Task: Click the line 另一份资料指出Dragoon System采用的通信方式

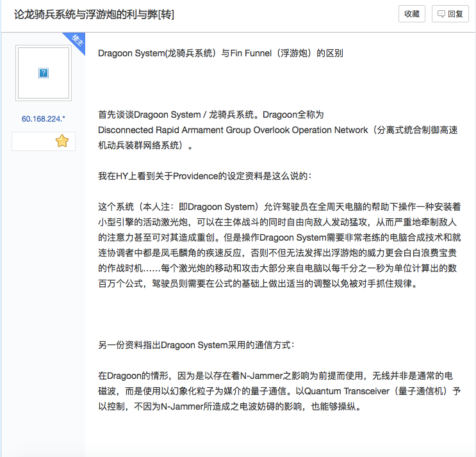Action: click(197, 345)
